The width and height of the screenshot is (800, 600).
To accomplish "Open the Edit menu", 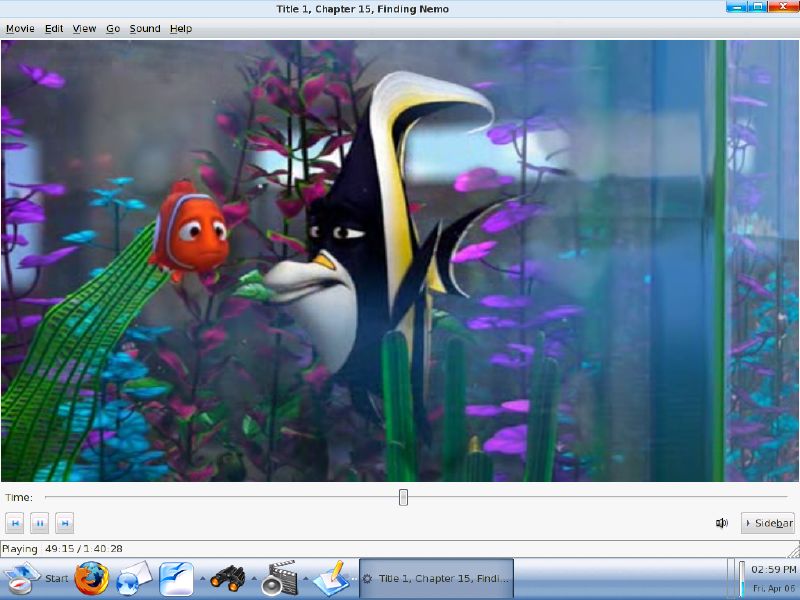I will [x=54, y=29].
